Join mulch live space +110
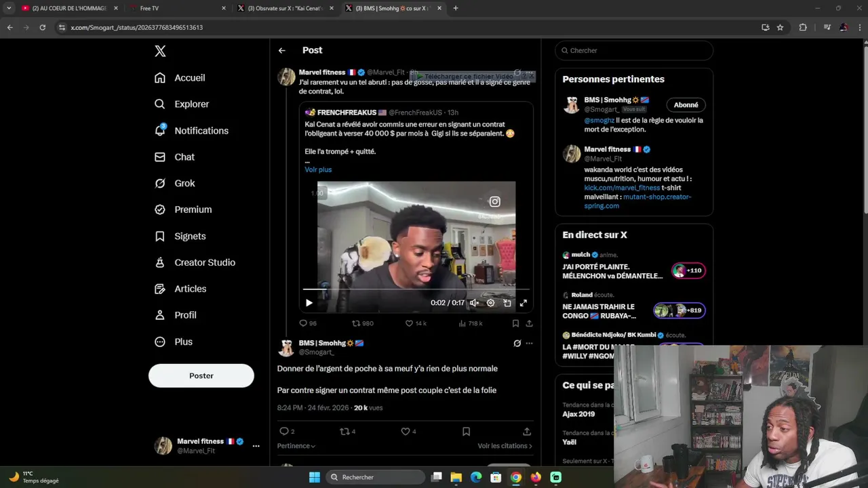 [x=688, y=270]
